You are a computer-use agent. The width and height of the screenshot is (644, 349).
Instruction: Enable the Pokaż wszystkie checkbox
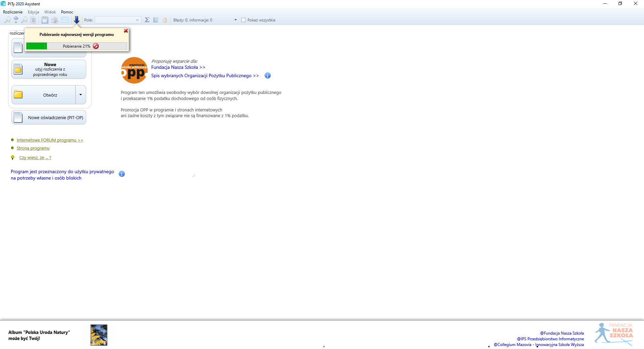244,20
